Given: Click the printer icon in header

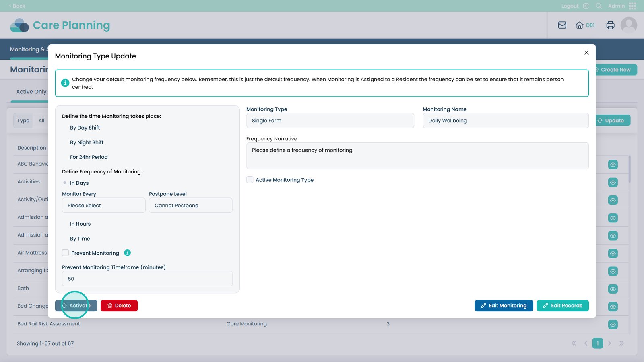Looking at the screenshot, I should point(610,25).
